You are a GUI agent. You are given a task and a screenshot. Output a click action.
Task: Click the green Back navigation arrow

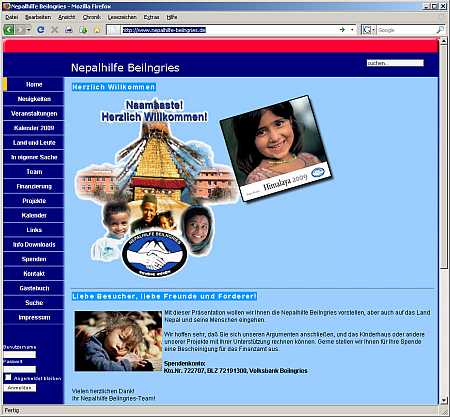tap(9, 30)
